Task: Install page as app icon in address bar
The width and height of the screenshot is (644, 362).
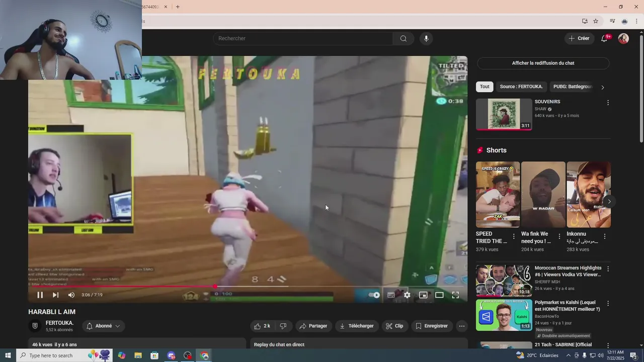Action: tap(585, 21)
